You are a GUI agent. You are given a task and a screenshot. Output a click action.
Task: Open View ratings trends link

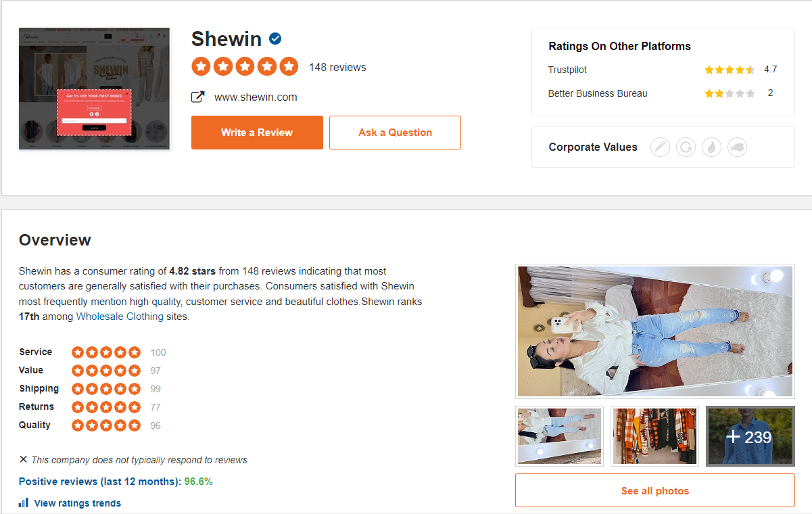[77, 503]
